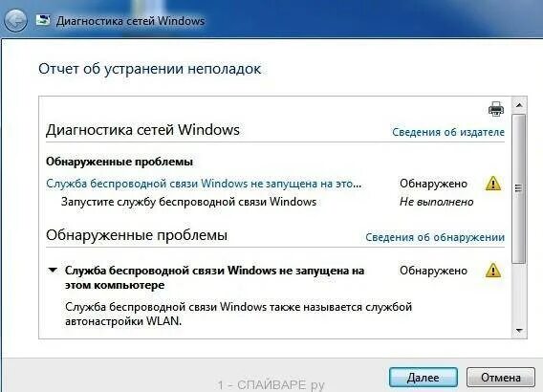Click the scrollbar track below the thumb
This screenshot has height=392, width=543.
tap(519, 294)
